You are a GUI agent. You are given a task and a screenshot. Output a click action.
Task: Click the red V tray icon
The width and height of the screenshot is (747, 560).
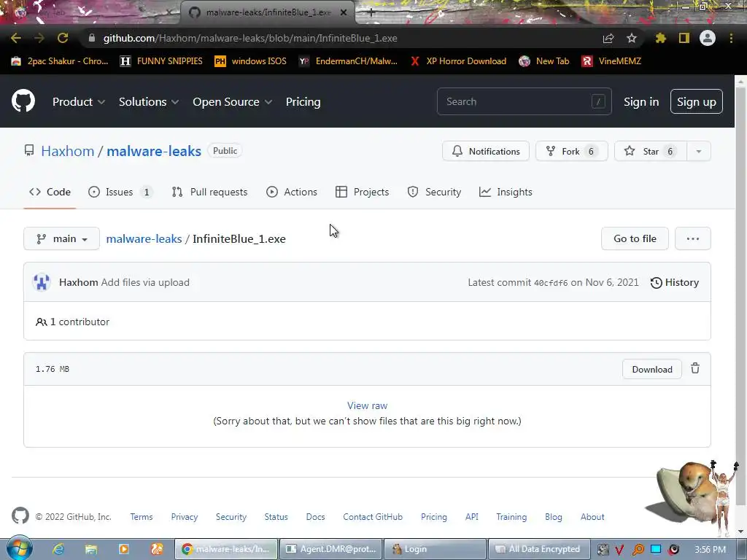pos(619,550)
